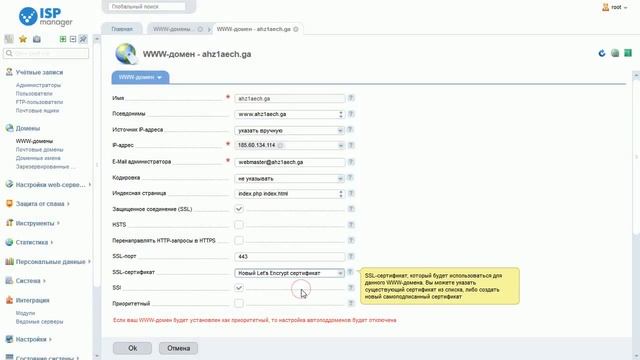The width and height of the screenshot is (640, 360).
Task: Switch to the WWW-домены tab
Action: [x=172, y=29]
